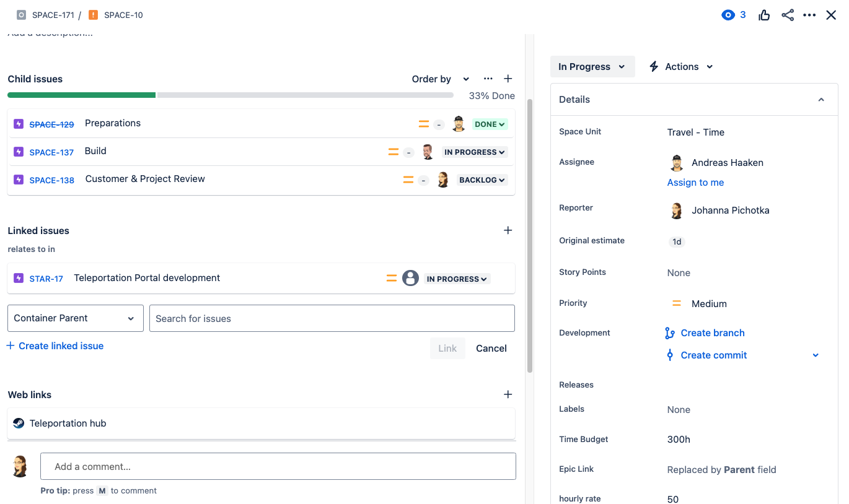Open the Container Parent link type dropdown

75,318
